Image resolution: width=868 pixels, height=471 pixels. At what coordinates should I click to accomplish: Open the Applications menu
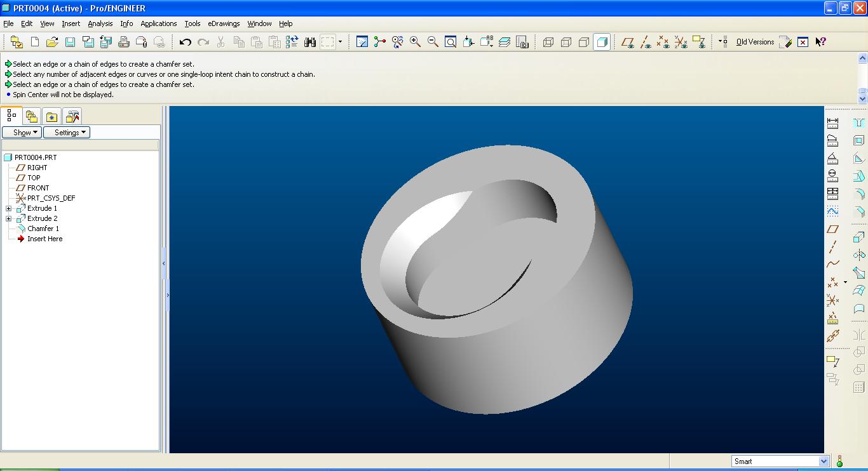(158, 23)
